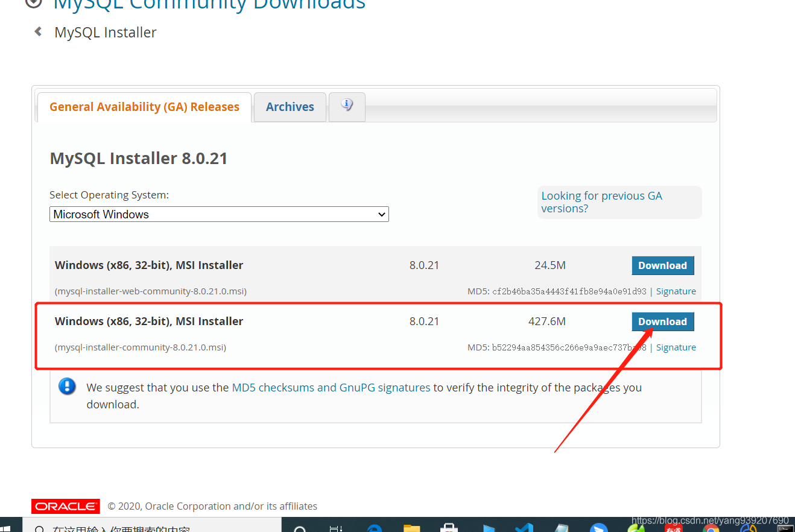Follow 'Looking for previous GA versions?' link
Image resolution: width=795 pixels, height=532 pixels.
click(x=601, y=202)
